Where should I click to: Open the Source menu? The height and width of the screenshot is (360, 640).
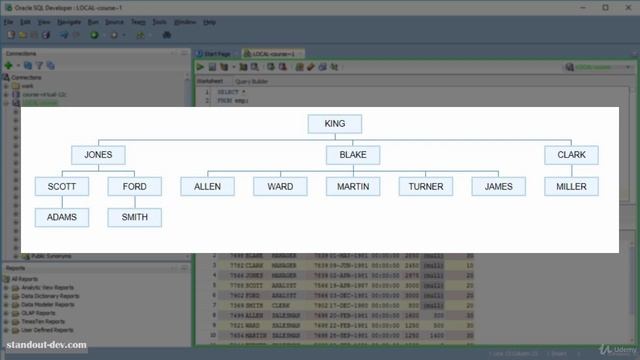[x=114, y=22]
